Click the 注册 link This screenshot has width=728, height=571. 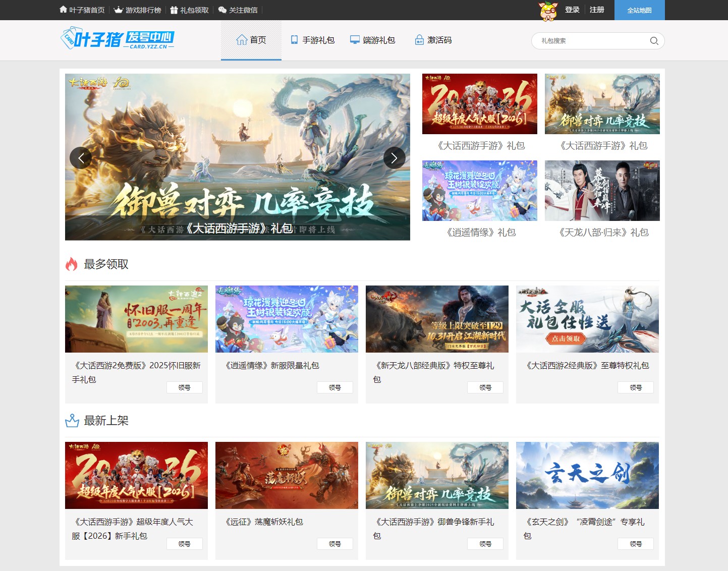point(597,10)
